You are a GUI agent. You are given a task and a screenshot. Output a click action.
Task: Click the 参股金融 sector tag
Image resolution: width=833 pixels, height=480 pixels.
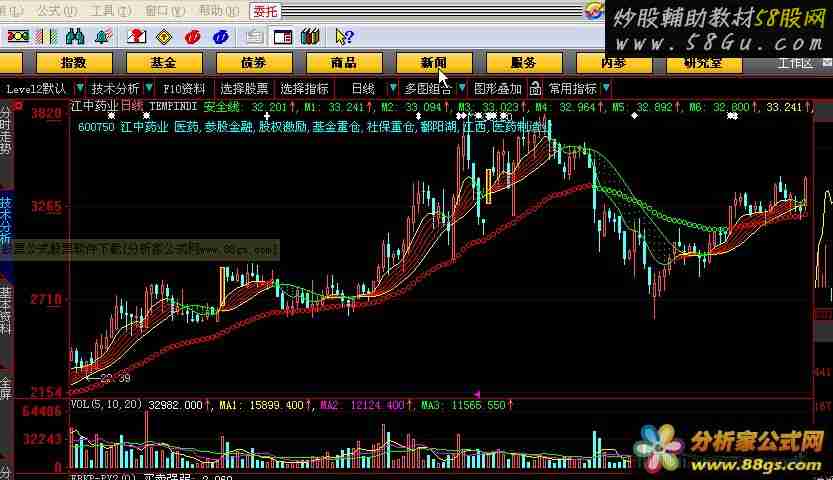[x=228, y=127]
